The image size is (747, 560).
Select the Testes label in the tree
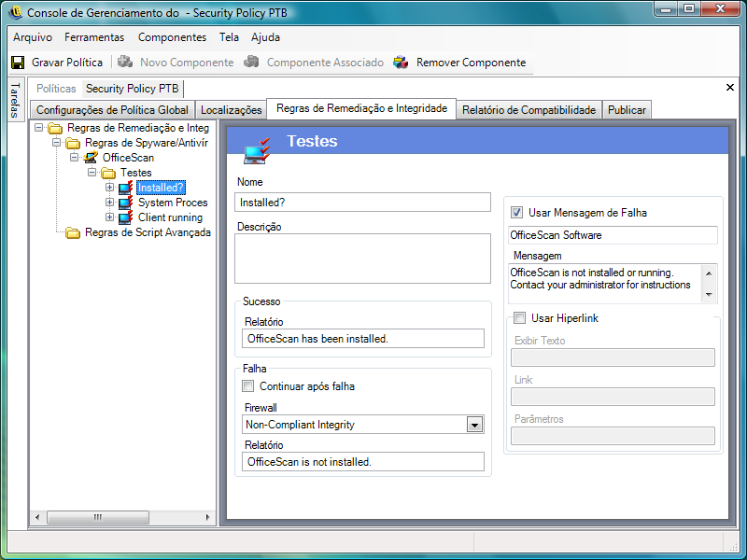(135, 173)
